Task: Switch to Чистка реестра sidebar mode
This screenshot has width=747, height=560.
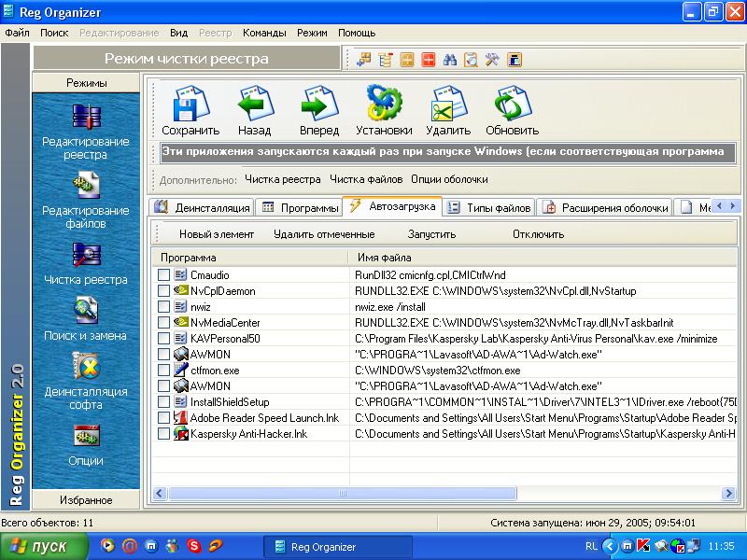Action: click(x=86, y=263)
